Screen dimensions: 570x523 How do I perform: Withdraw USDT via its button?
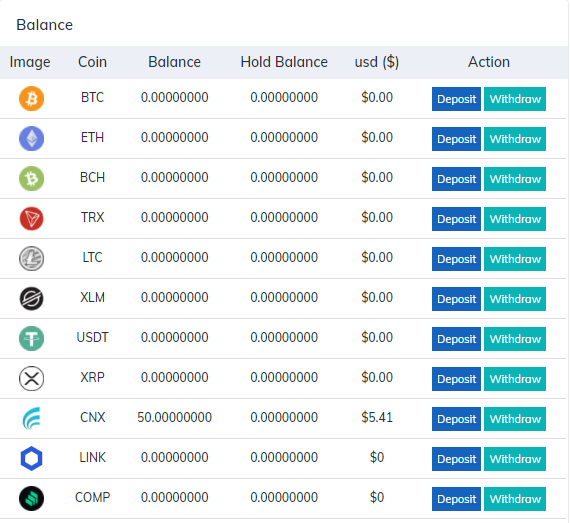(x=515, y=339)
